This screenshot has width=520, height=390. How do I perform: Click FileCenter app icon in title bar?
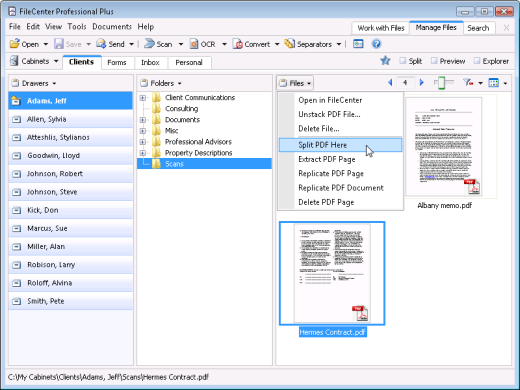12,12
